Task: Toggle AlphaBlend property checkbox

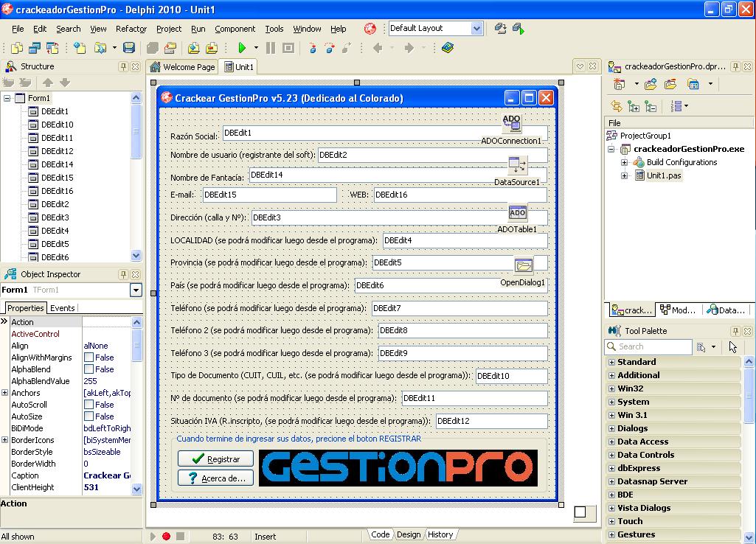Action: pyautogui.click(x=89, y=369)
